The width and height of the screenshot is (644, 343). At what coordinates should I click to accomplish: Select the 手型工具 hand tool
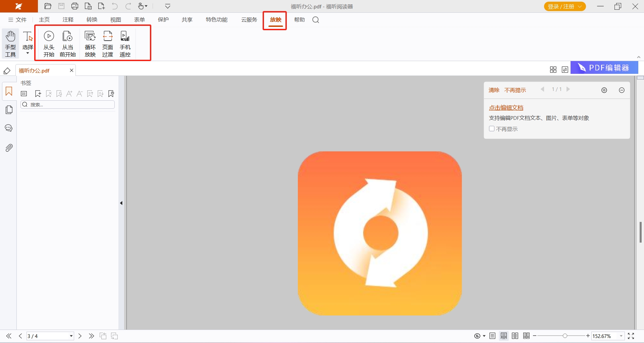[10, 43]
